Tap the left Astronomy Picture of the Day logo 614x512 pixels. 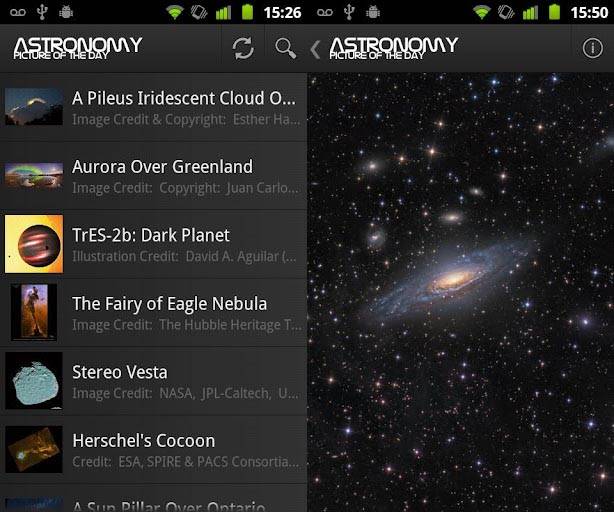pos(78,48)
